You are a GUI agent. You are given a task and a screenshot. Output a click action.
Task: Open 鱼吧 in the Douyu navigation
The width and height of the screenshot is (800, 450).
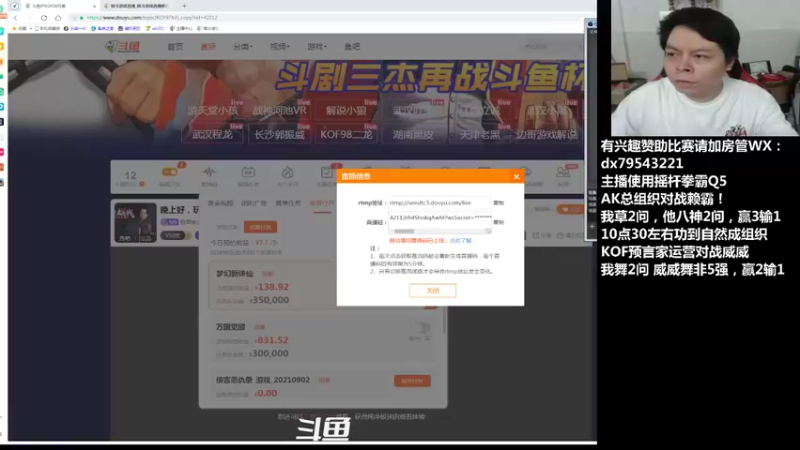[x=352, y=46]
